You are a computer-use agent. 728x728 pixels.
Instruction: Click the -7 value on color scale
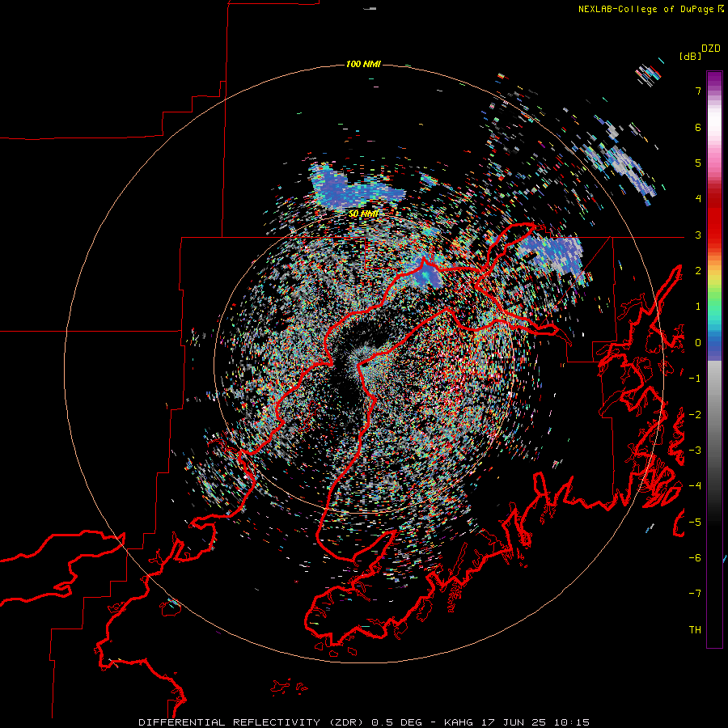[x=695, y=594]
